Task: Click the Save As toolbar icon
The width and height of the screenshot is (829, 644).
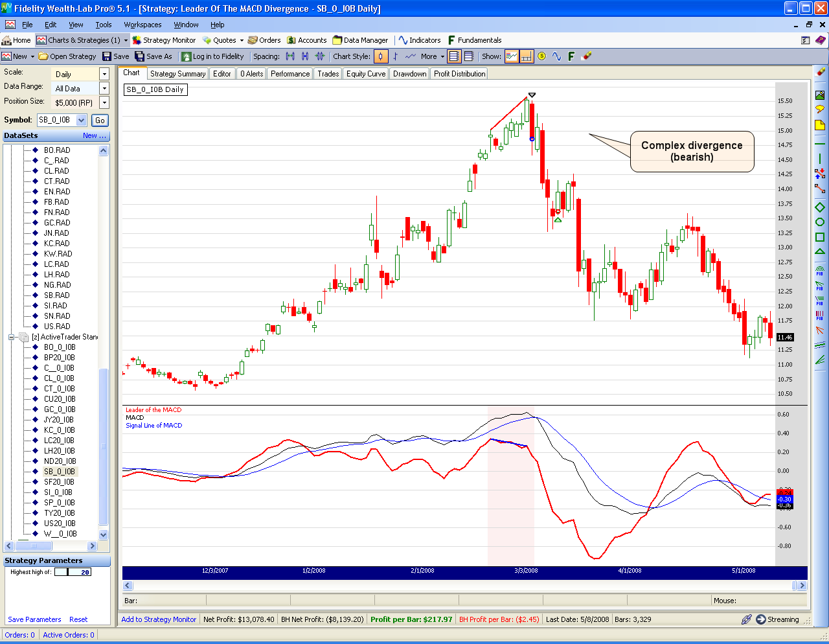Action: pyautogui.click(x=153, y=56)
